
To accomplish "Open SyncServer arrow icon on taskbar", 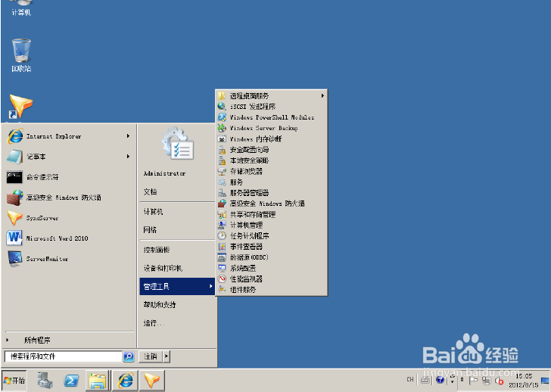I will [x=152, y=381].
